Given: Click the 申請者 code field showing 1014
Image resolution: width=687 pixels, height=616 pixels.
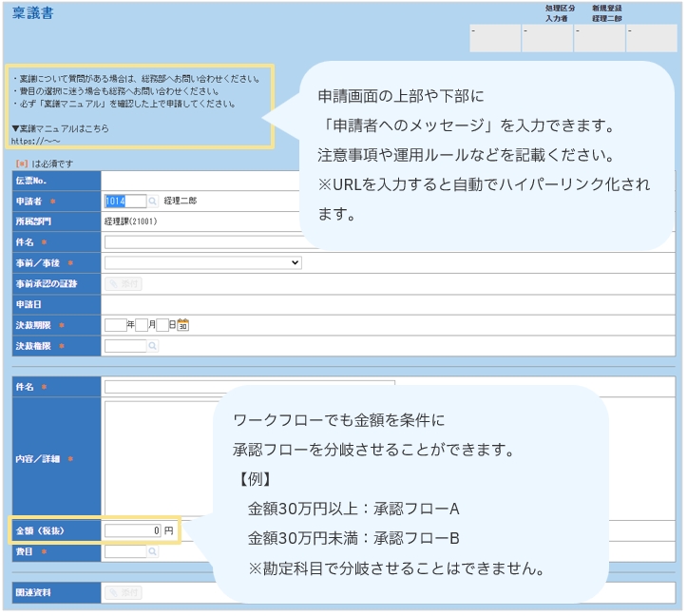Looking at the screenshot, I should coord(124,202).
